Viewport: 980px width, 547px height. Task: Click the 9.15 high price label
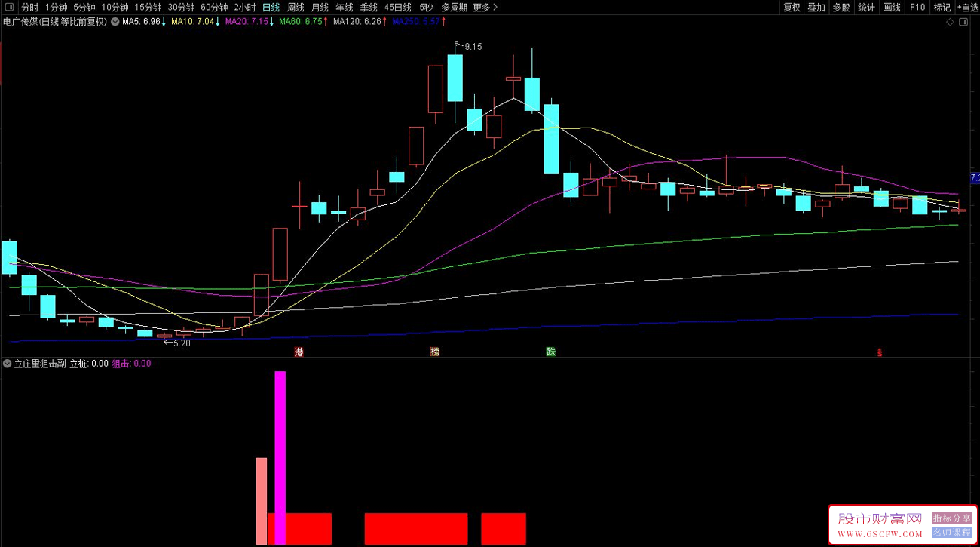pyautogui.click(x=473, y=47)
